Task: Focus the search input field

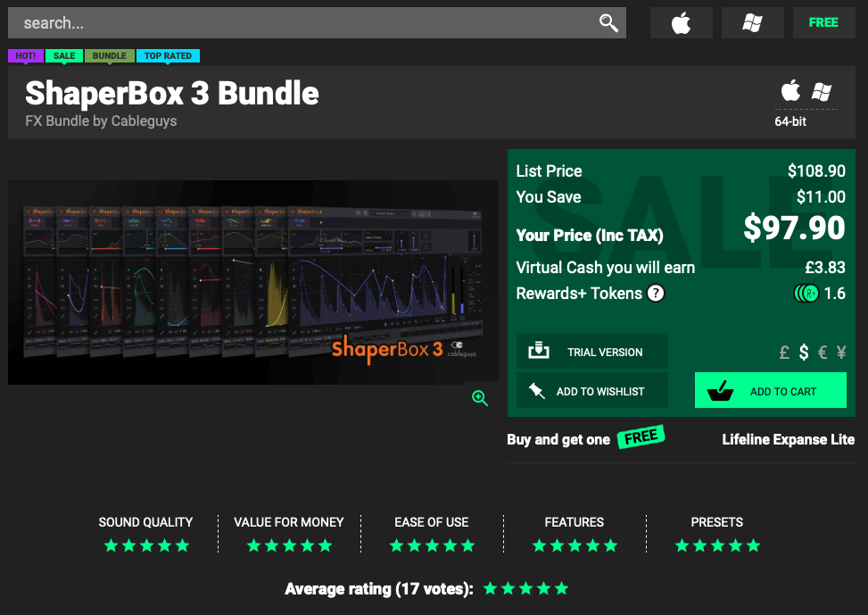Action: coord(317,22)
